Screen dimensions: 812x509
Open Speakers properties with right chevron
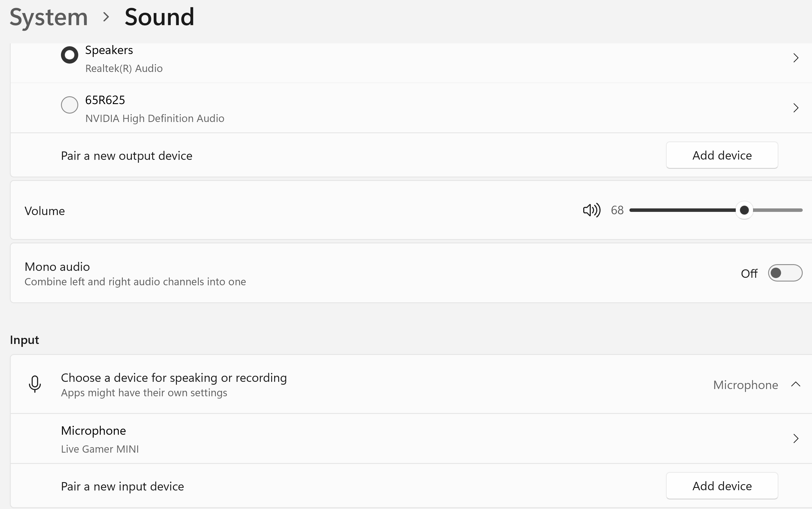pos(796,58)
